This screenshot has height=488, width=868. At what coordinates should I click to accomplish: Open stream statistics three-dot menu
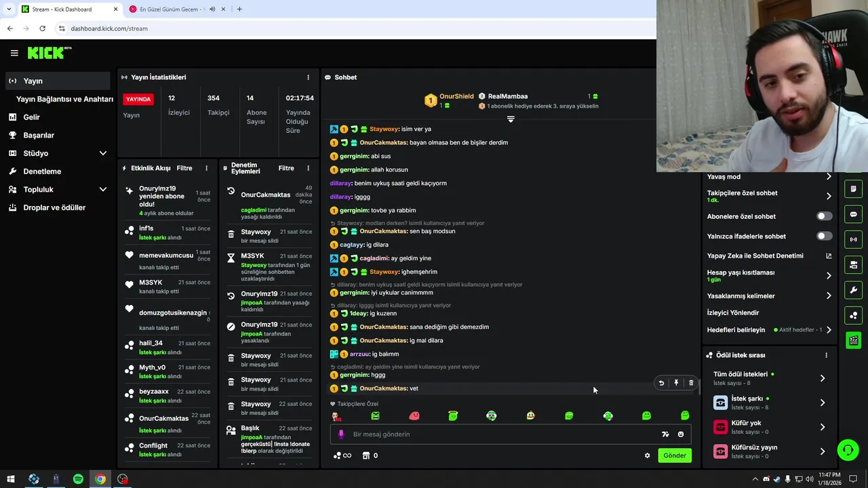(308, 77)
